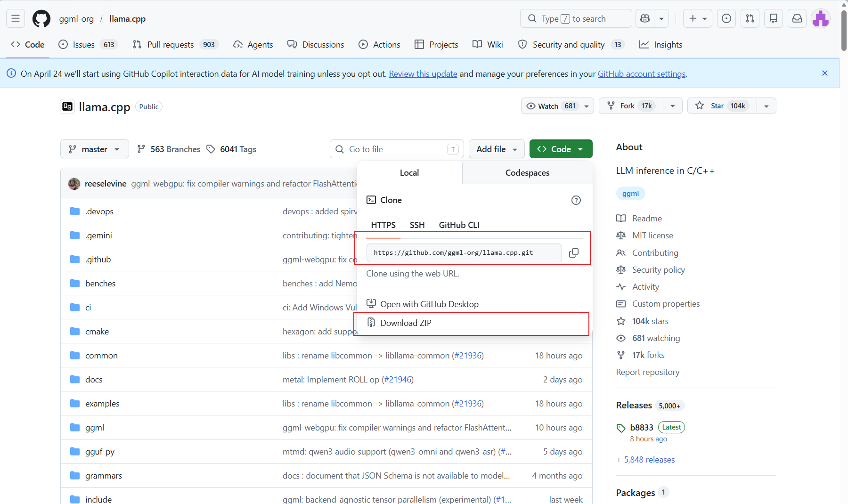The width and height of the screenshot is (848, 504).
Task: Switch to the Codespaces tab
Action: point(527,173)
